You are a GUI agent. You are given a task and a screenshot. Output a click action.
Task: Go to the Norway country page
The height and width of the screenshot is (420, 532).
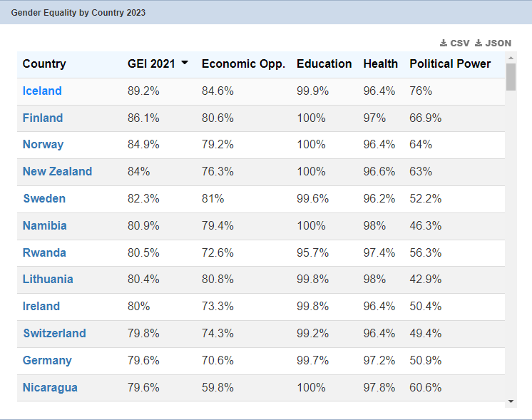tap(43, 144)
